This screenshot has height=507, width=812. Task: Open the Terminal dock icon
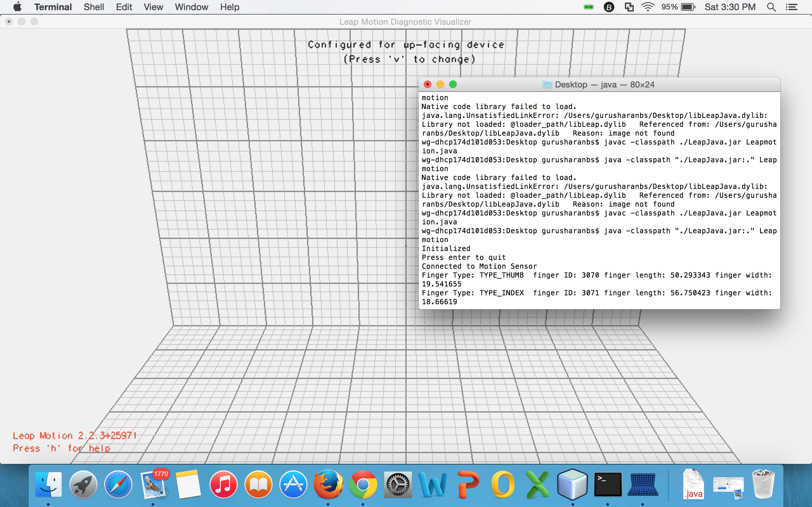[x=608, y=485]
